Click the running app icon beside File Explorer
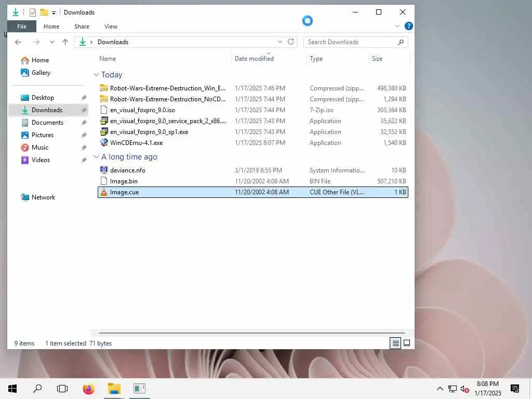Image resolution: width=532 pixels, height=399 pixels. pos(139,389)
